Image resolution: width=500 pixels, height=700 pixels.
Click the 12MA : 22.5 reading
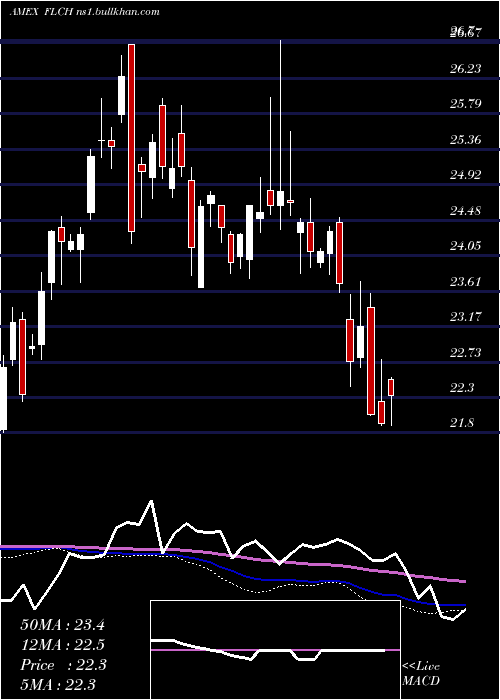coord(62,645)
